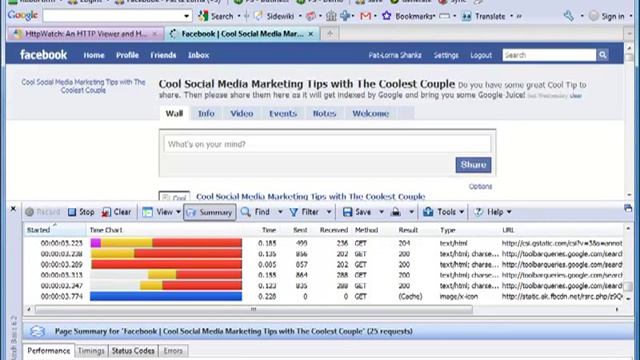The image size is (640, 360).
Task: Click the Logout link
Action: pyautogui.click(x=481, y=55)
